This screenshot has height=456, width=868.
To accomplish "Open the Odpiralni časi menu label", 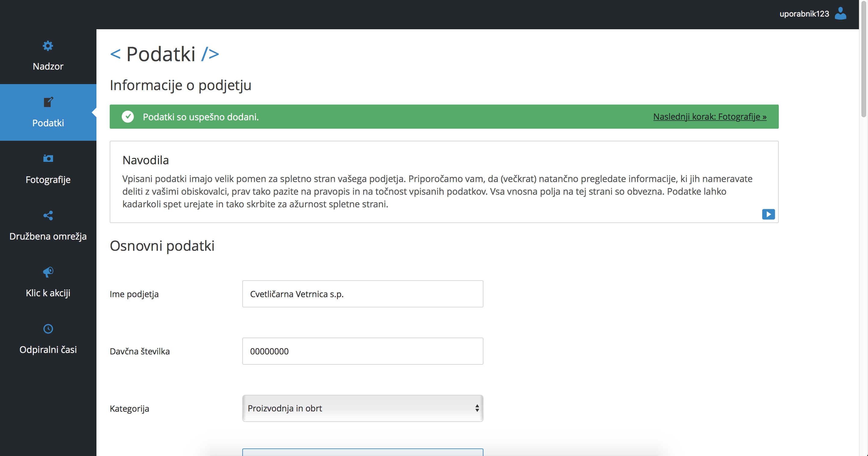I will coord(48,350).
